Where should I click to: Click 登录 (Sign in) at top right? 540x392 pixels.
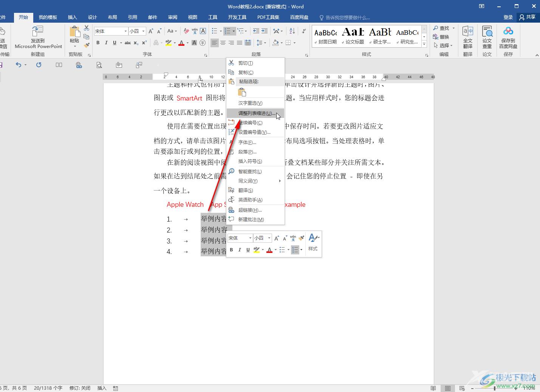(x=508, y=17)
